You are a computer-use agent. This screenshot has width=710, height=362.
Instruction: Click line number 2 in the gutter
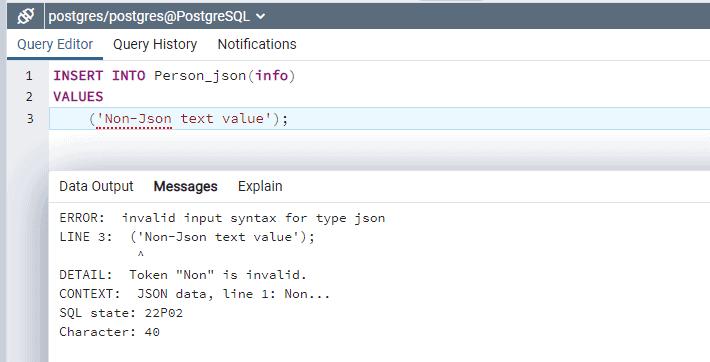coord(29,97)
